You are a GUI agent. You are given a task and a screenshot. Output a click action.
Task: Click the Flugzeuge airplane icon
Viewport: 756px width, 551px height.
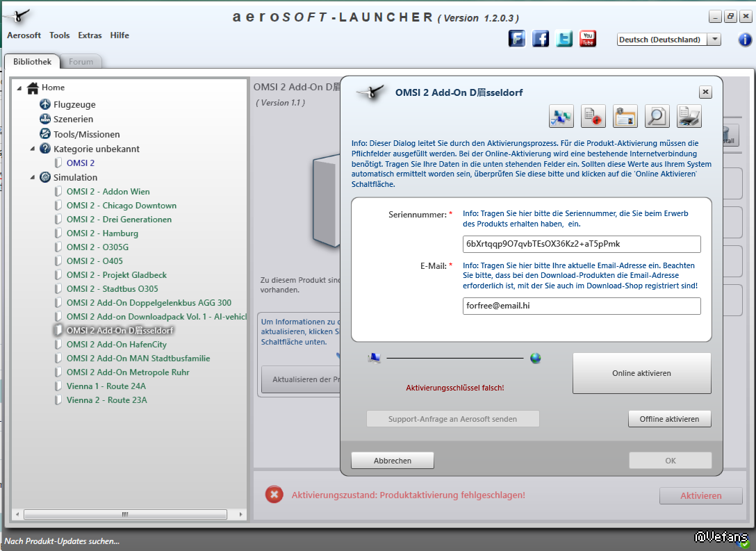(45, 104)
